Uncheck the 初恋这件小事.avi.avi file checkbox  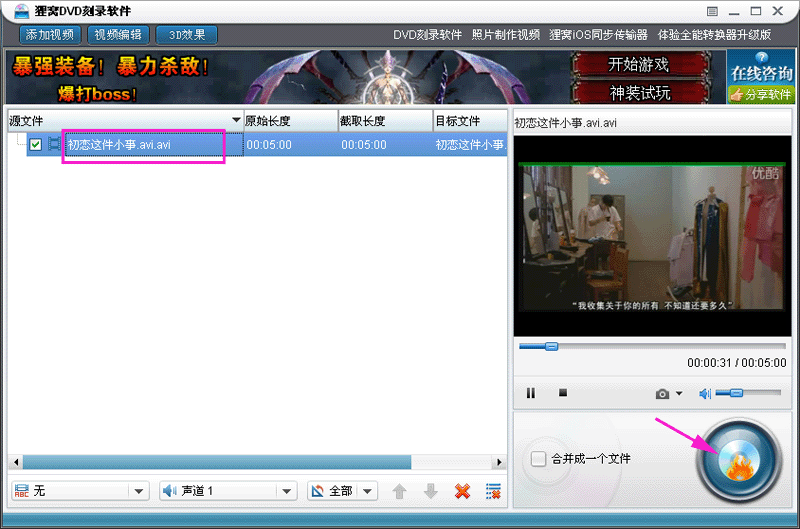35,145
